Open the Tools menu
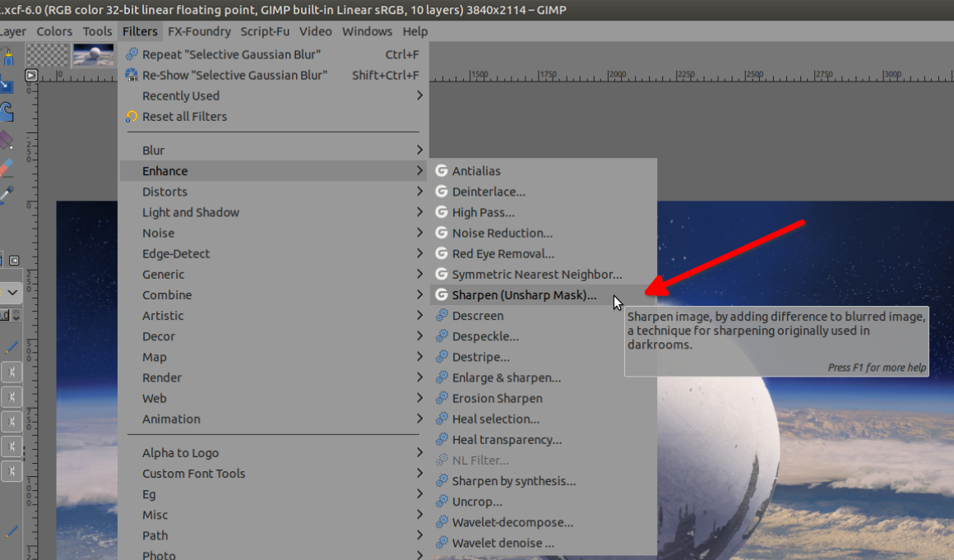 point(97,31)
